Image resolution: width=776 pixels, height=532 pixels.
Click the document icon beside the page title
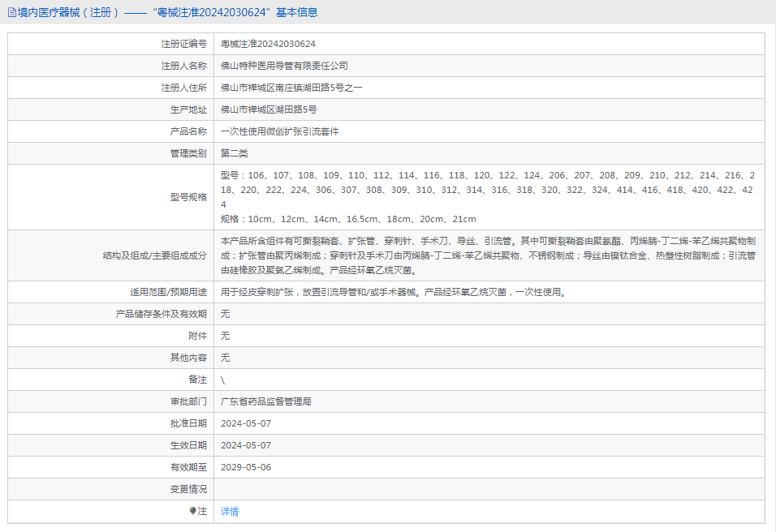12,12
